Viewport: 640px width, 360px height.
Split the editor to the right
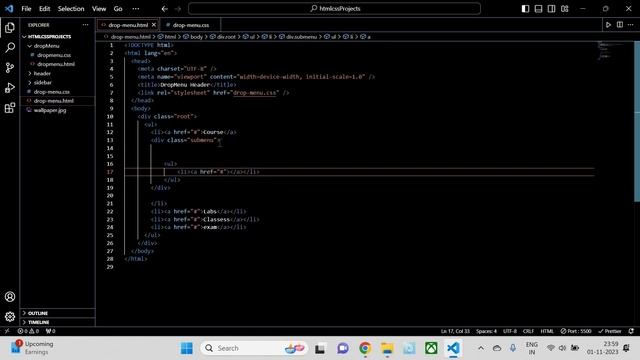coord(620,25)
